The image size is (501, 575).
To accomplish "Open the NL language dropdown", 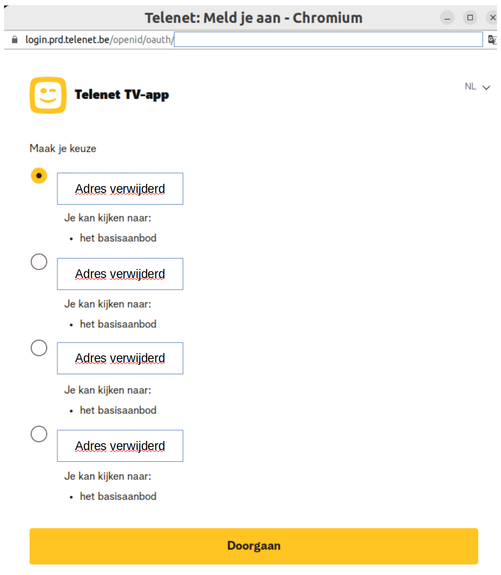I will (x=477, y=87).
